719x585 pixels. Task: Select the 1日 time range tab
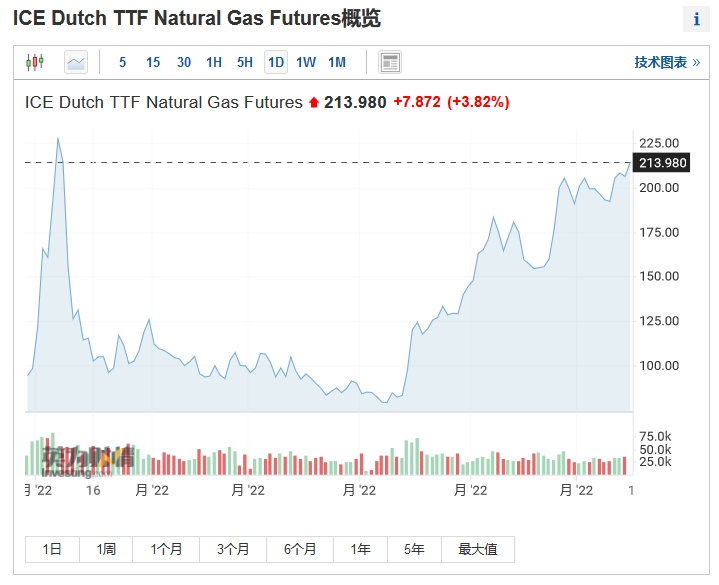tap(52, 549)
